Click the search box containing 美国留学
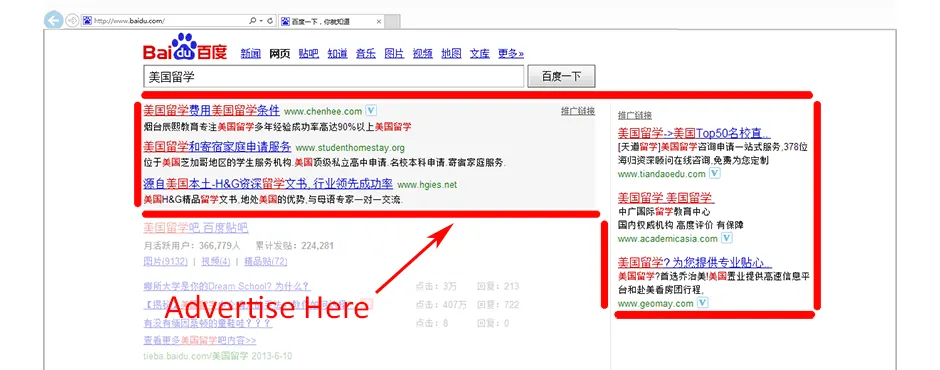 click(x=334, y=77)
